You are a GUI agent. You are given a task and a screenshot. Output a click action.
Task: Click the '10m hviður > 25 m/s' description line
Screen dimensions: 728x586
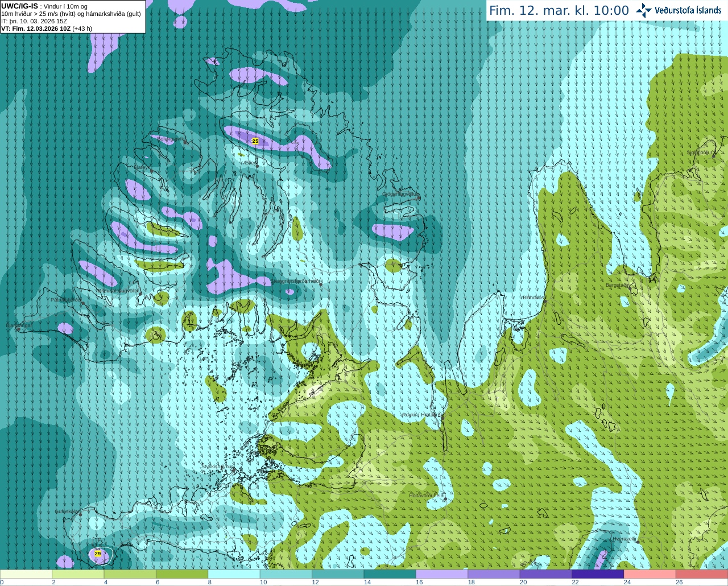(71, 14)
